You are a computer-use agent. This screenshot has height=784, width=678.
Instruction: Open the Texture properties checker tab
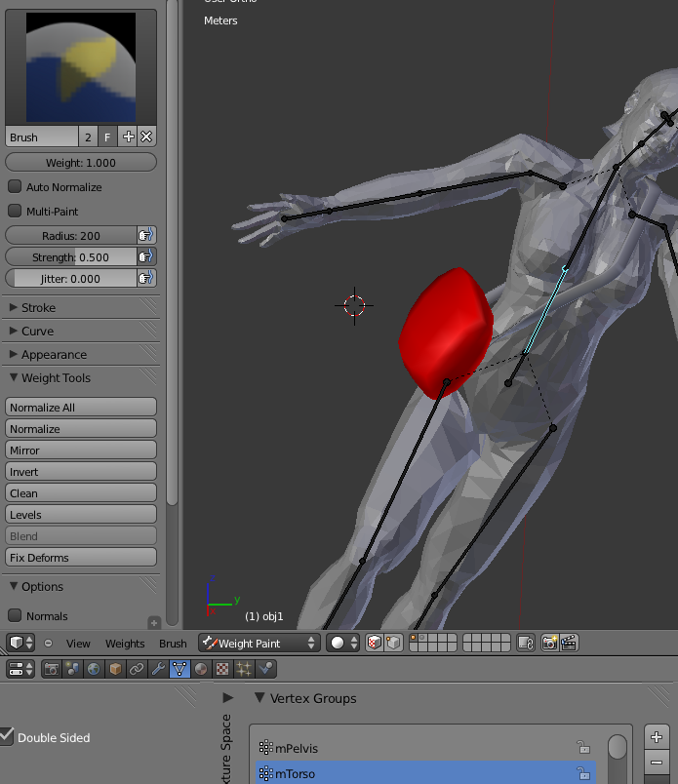[x=222, y=669]
